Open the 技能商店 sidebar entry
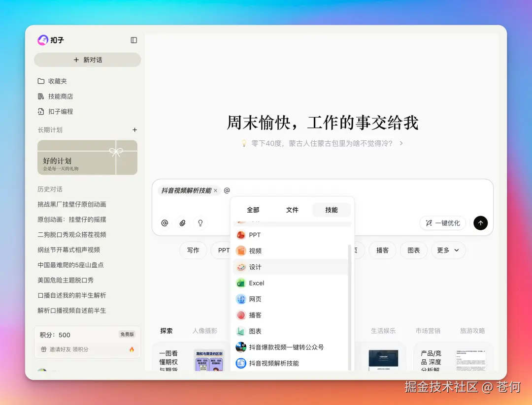 62,96
